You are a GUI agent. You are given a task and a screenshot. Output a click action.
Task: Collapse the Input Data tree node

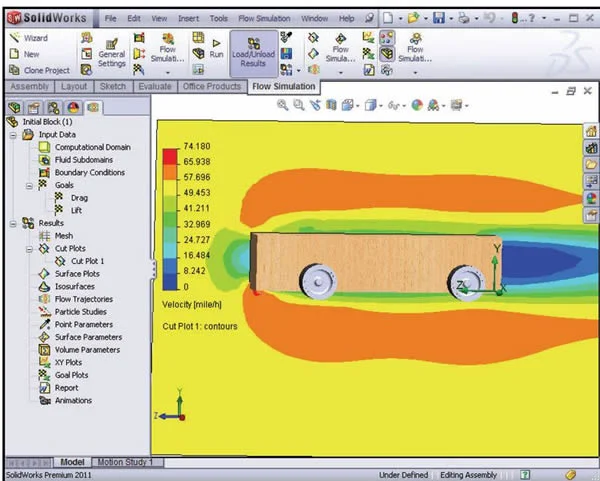(12, 134)
